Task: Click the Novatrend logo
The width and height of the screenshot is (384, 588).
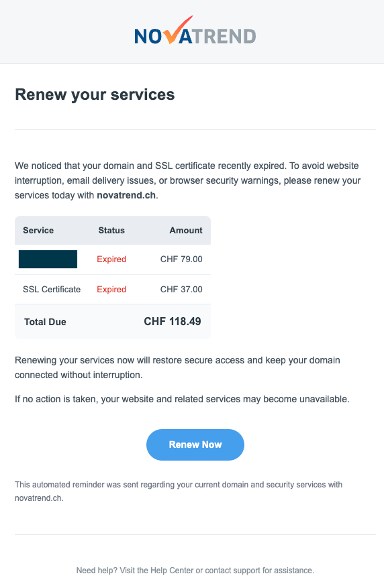Action: click(x=195, y=31)
